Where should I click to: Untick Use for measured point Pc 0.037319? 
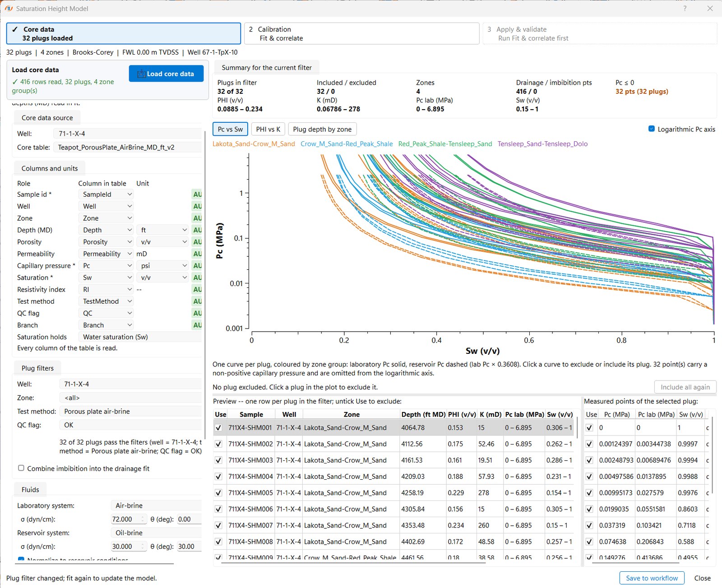click(589, 525)
